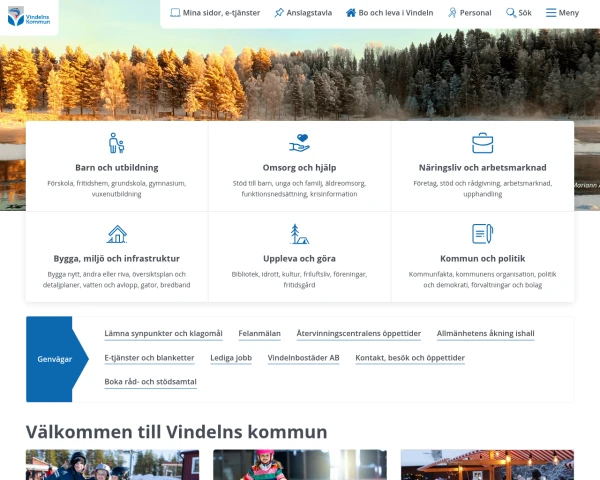Open Kommun och politik heading
Screen dimensions: 600x480
(483, 259)
